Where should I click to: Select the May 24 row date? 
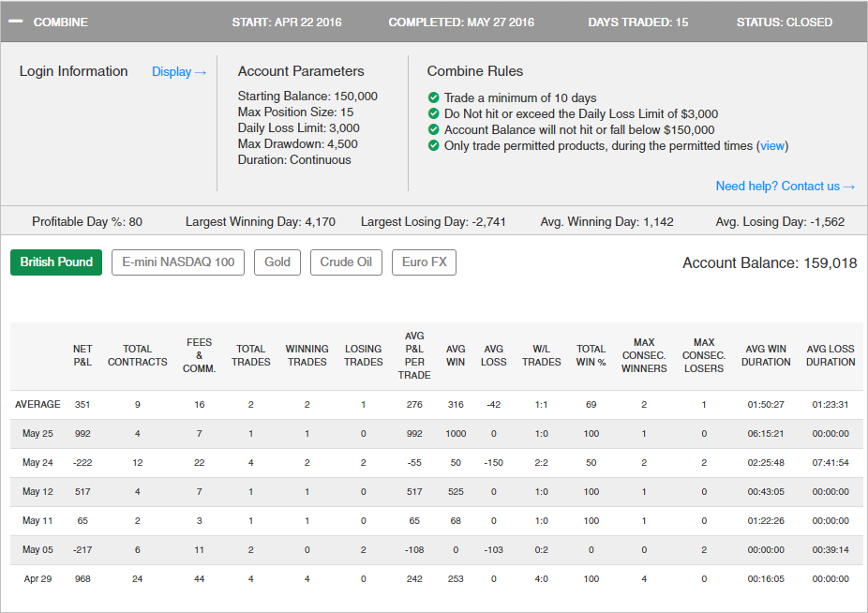click(x=37, y=463)
